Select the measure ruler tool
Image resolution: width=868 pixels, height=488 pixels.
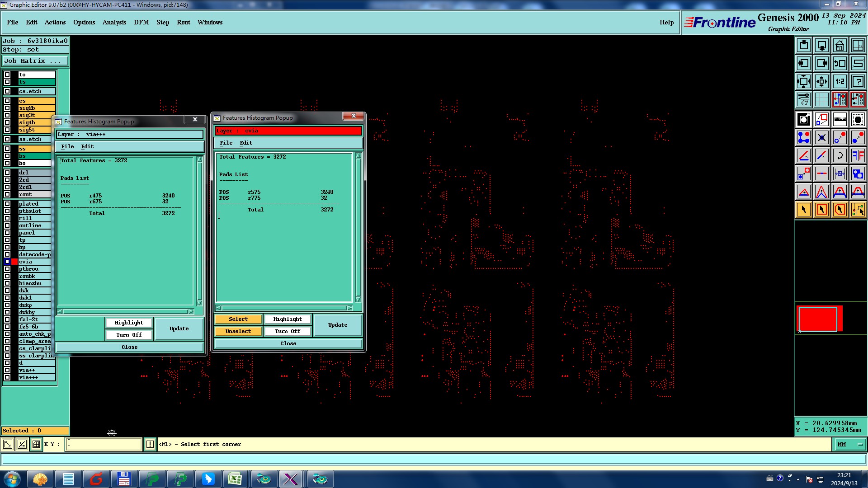tap(840, 119)
